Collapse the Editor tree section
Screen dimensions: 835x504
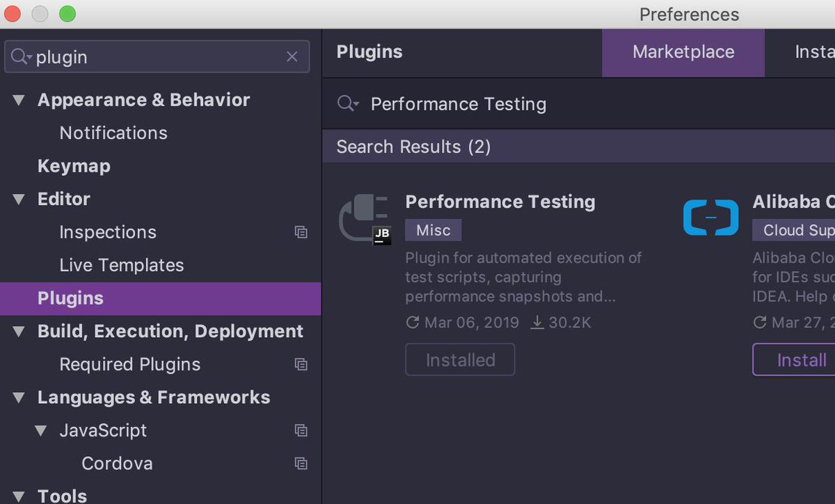pos(19,200)
